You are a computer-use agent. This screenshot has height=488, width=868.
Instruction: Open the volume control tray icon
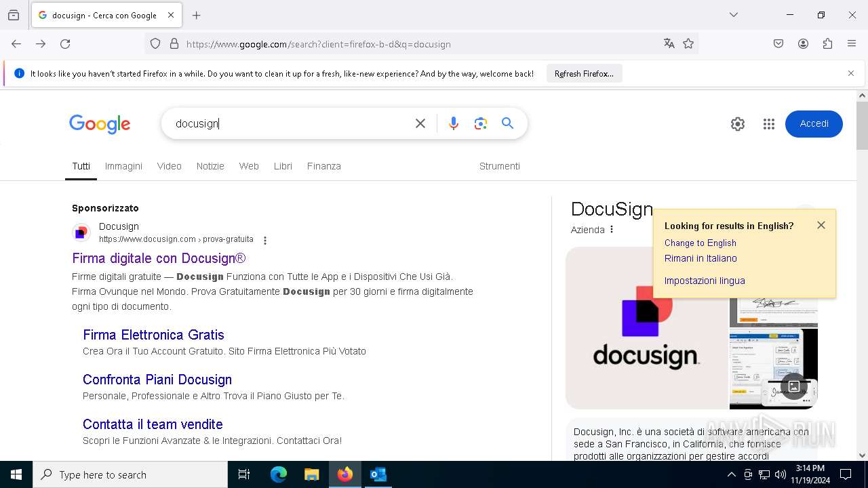[780, 474]
